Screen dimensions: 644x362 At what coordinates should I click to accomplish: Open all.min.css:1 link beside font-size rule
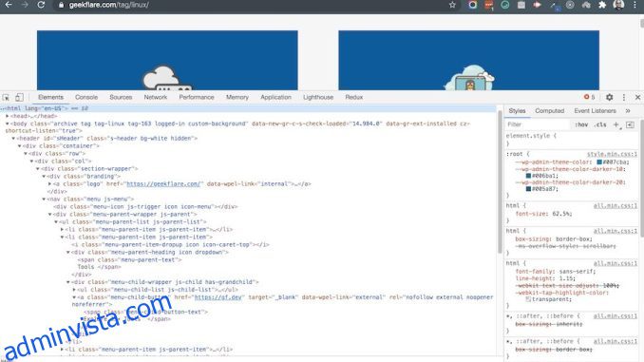tap(615, 206)
